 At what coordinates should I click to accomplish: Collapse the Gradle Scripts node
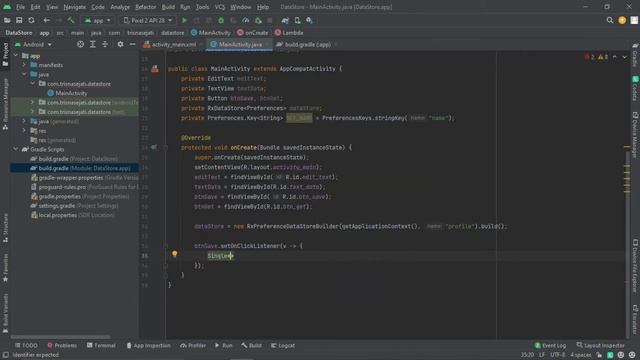pos(16,149)
